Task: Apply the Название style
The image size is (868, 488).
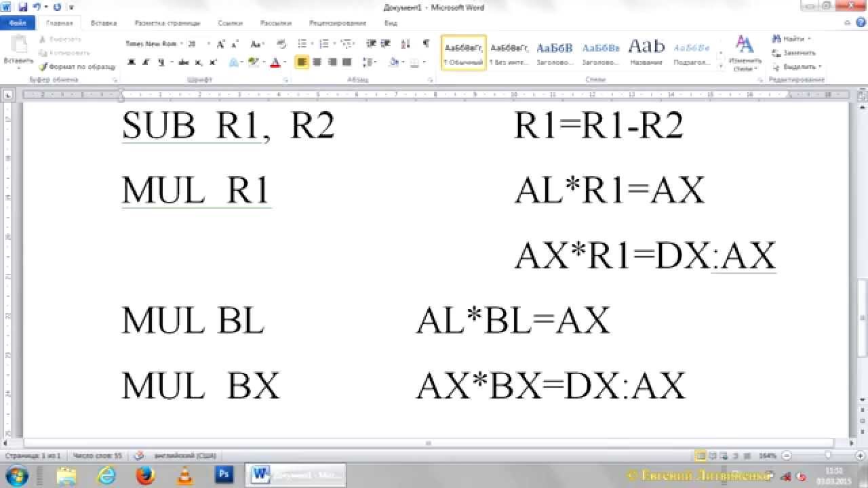Action: (x=646, y=53)
